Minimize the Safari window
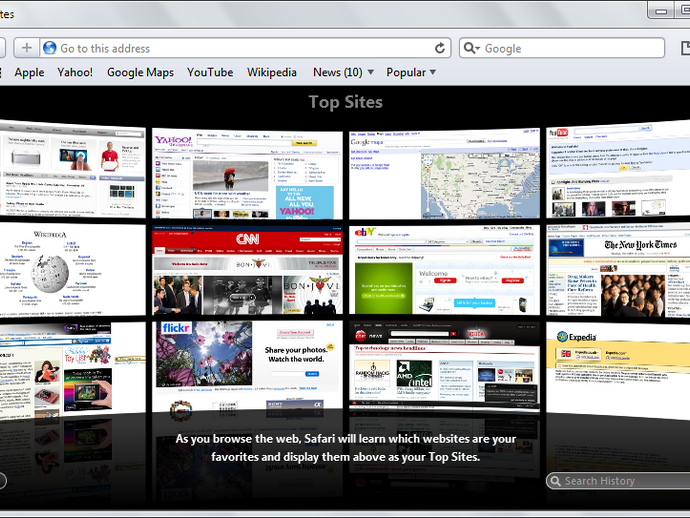Screen dimensions: 690x518 click(x=661, y=11)
